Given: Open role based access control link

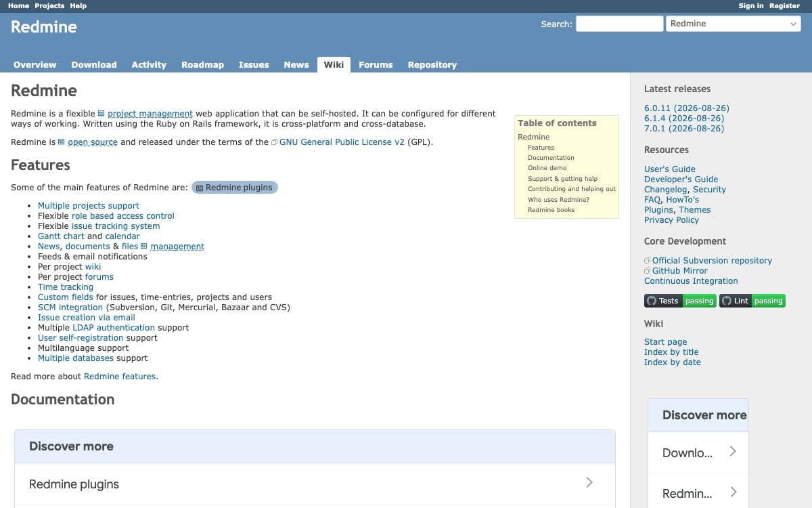Looking at the screenshot, I should click(123, 216).
